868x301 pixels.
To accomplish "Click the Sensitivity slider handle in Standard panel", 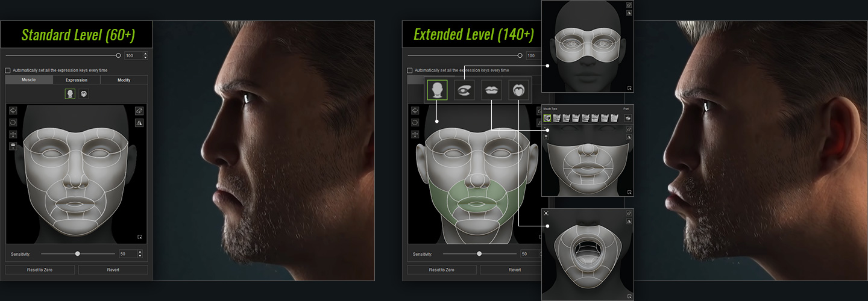I will [78, 254].
